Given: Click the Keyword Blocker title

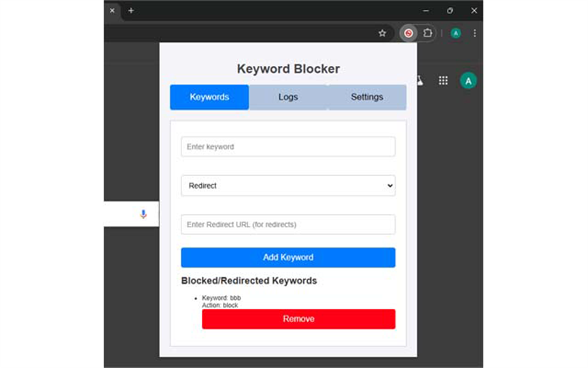Looking at the screenshot, I should click(288, 69).
